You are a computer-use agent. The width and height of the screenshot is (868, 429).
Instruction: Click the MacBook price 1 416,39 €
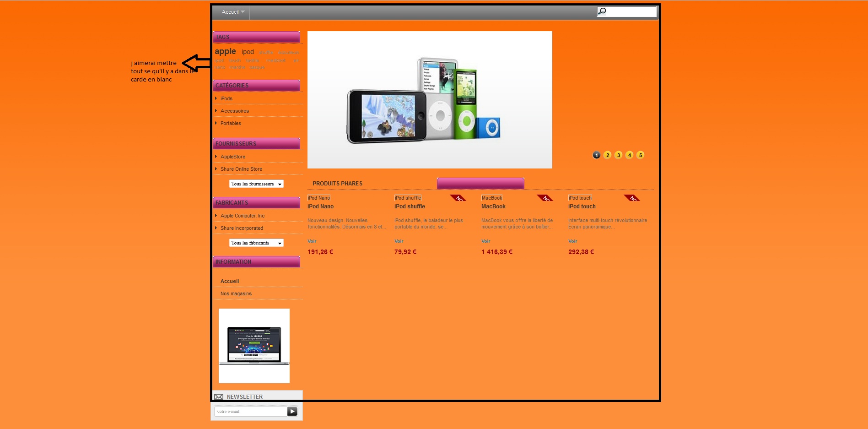coord(497,252)
